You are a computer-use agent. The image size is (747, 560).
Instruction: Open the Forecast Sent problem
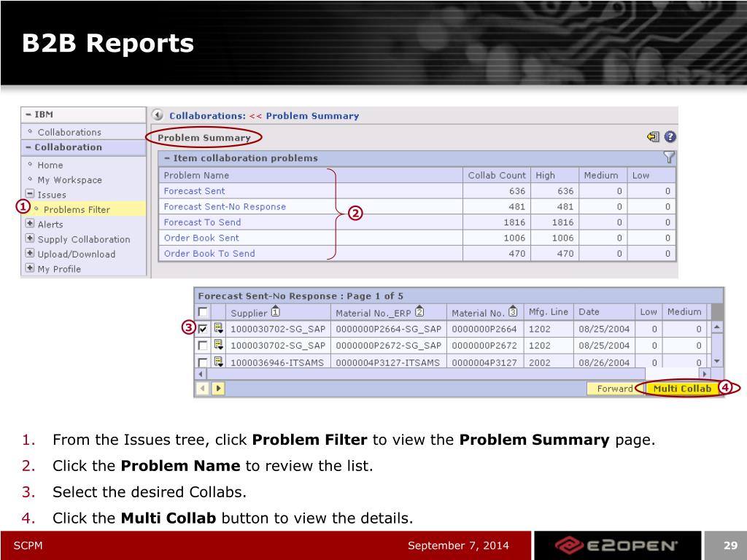pyautogui.click(x=194, y=191)
